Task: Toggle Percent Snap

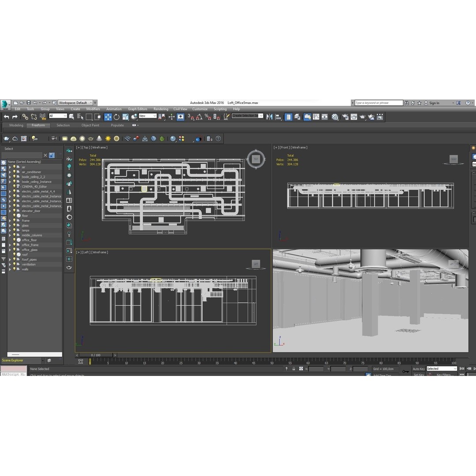Action: [x=208, y=117]
